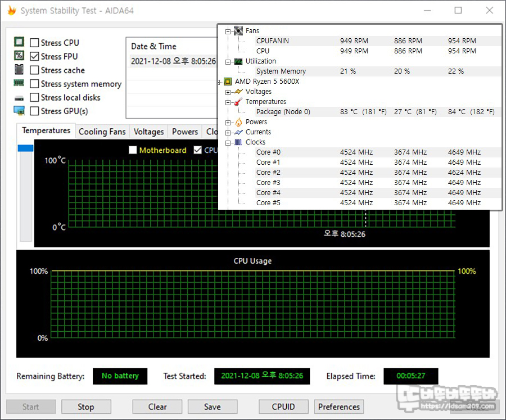Collapse the AMD Ryzen 5 5600X node
Viewport: 506px width, 420px height.
click(x=219, y=82)
